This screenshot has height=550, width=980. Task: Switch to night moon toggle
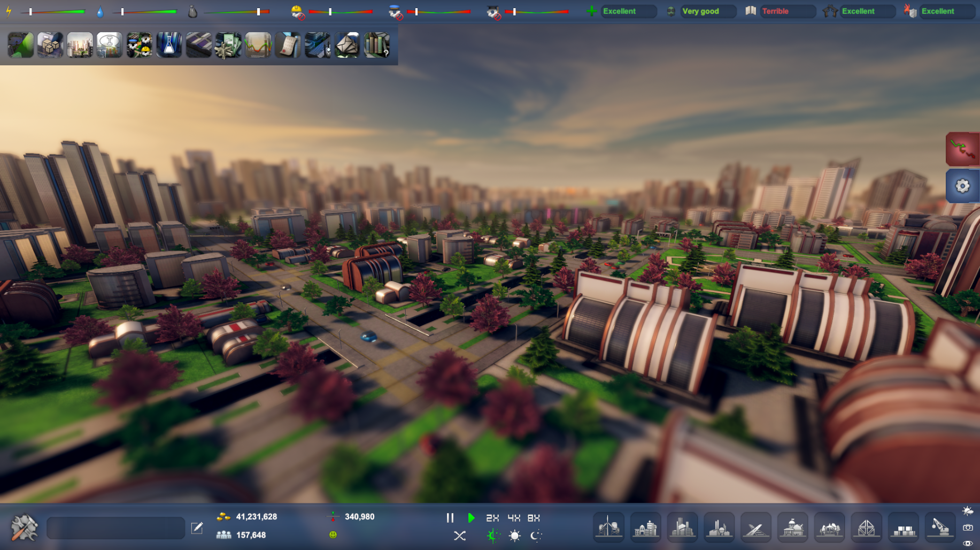coord(536,536)
